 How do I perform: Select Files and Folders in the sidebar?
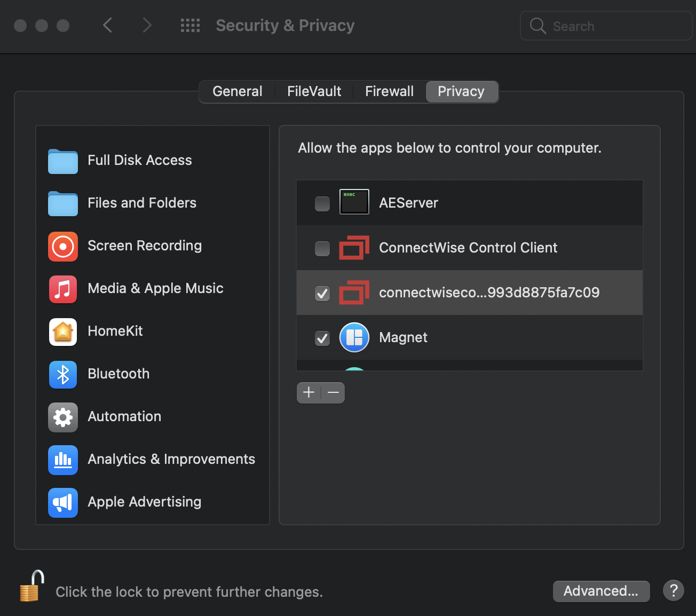click(x=153, y=203)
